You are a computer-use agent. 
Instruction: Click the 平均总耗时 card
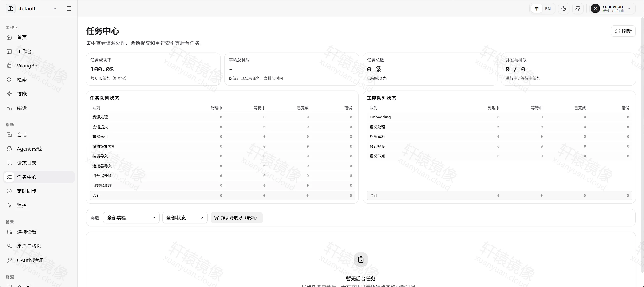[292, 69]
